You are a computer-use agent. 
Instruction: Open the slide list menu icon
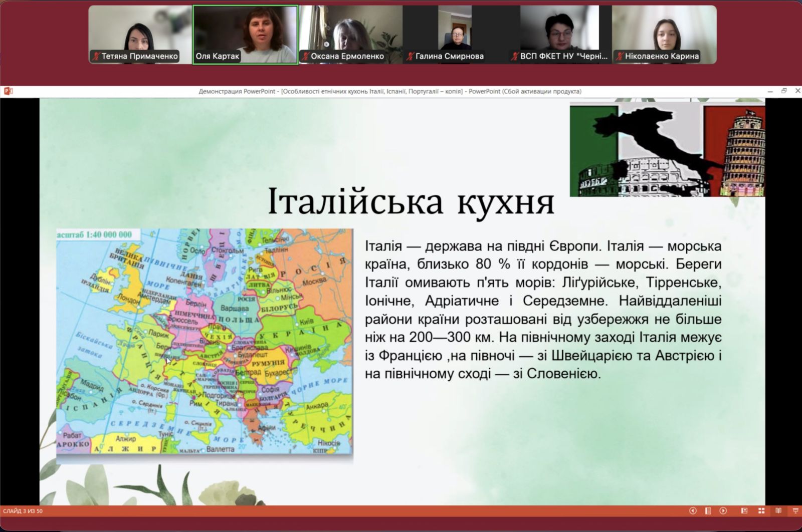[708, 511]
